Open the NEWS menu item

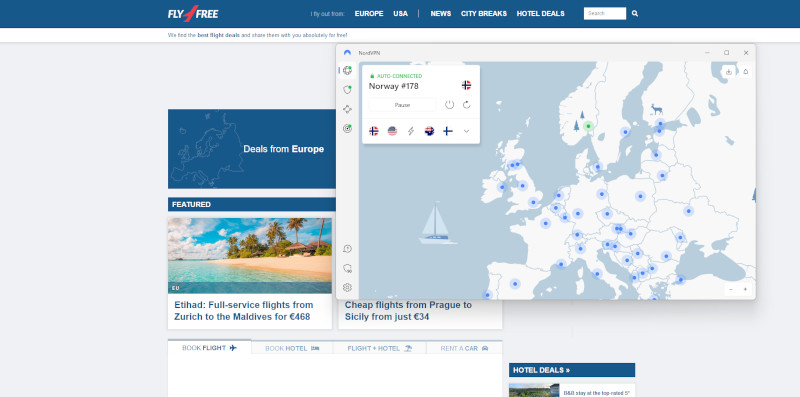pos(441,14)
